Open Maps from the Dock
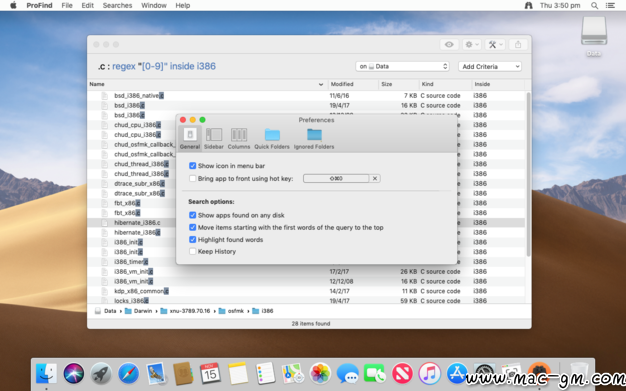The width and height of the screenshot is (626, 391). 293,374
